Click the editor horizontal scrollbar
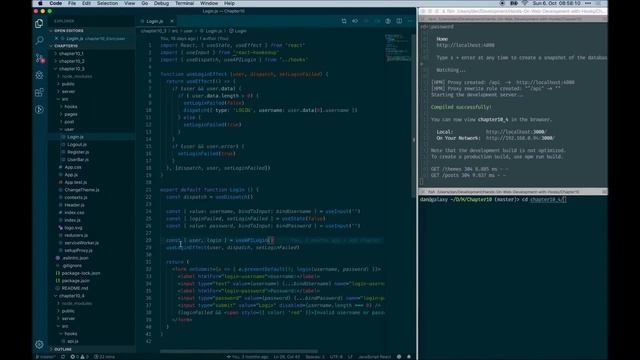640x360 pixels. [239, 351]
